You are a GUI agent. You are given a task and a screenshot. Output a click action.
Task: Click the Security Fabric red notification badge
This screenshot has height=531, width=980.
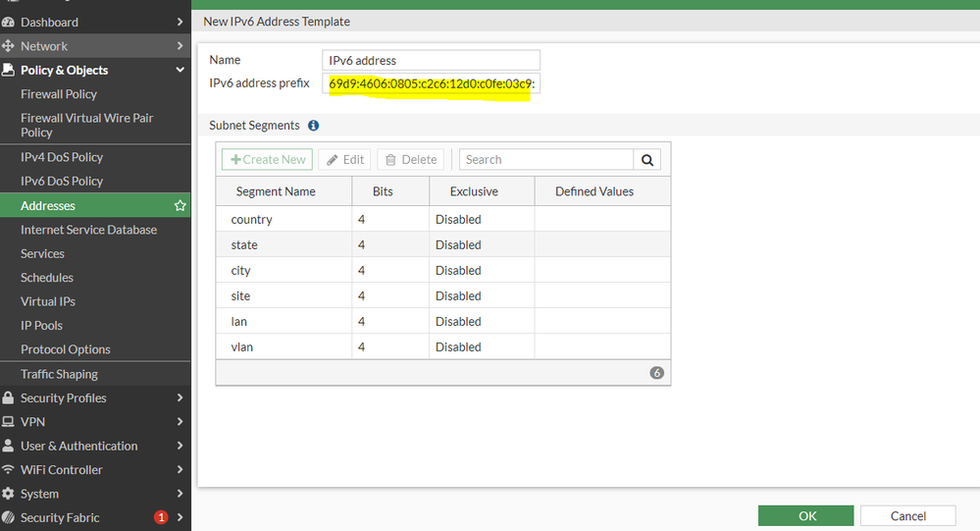[x=161, y=517]
